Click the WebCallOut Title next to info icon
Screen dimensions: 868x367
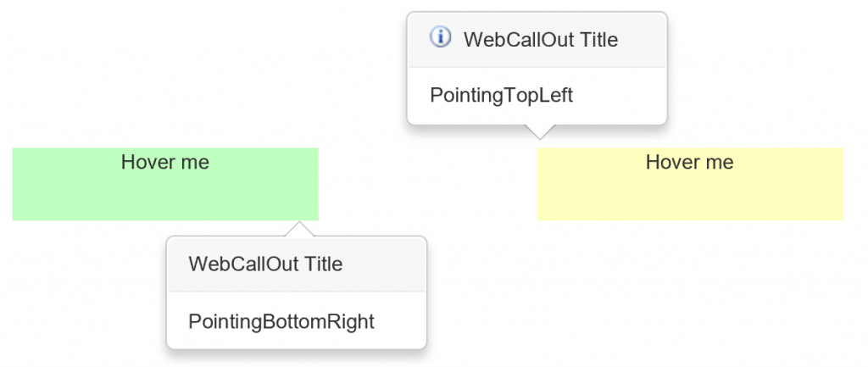pyautogui.click(x=540, y=40)
